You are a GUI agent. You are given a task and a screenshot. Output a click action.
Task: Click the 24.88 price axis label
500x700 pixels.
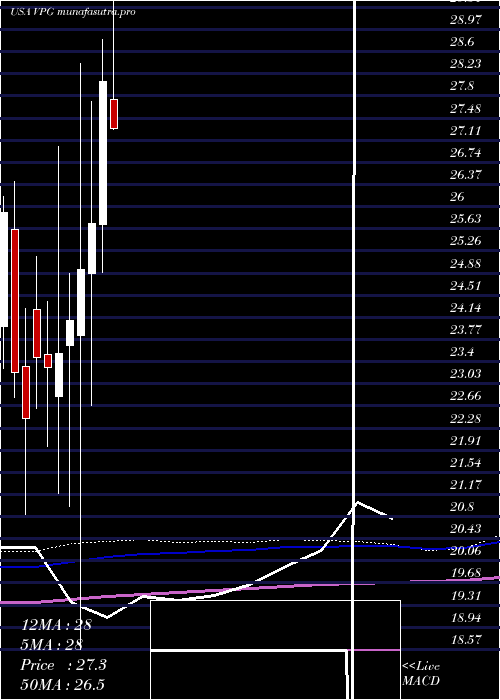[x=465, y=263]
